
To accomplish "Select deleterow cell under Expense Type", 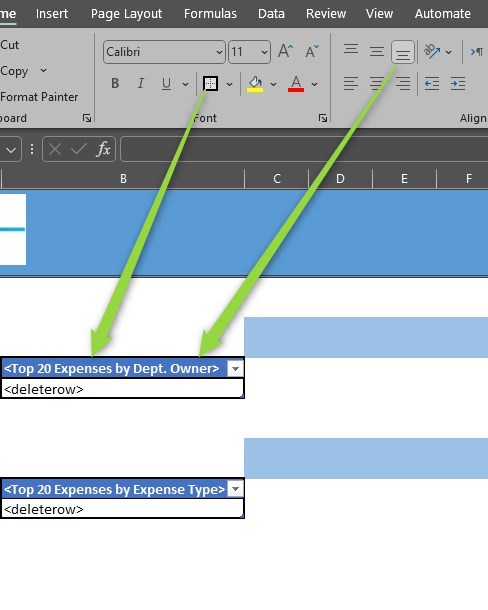I will click(x=123, y=509).
